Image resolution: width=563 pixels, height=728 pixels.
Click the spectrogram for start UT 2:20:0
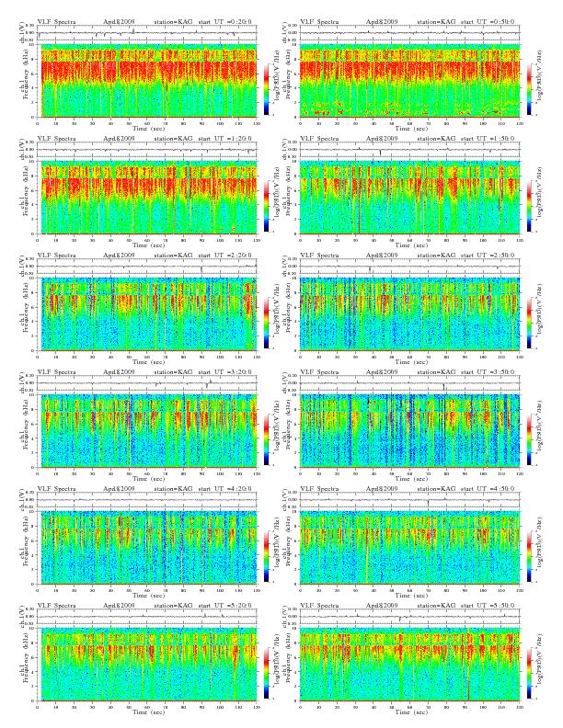pos(147,314)
